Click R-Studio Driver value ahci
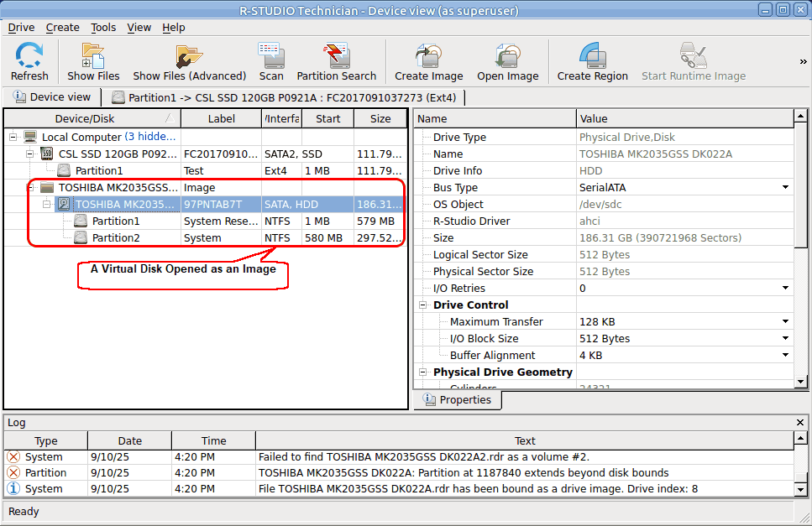This screenshot has width=812, height=526. 589,221
